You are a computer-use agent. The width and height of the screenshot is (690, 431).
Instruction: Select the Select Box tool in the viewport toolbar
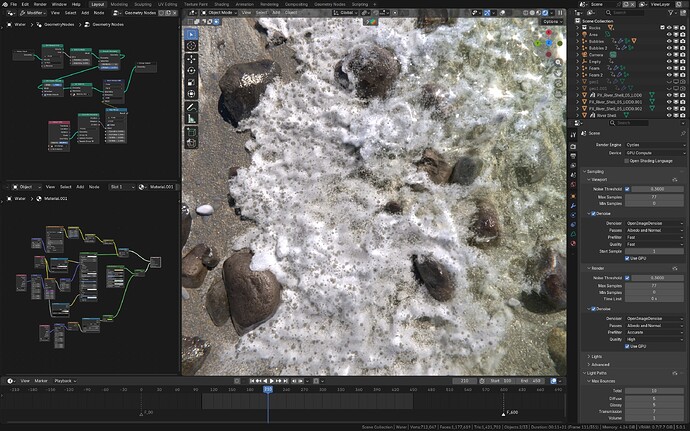[x=191, y=35]
